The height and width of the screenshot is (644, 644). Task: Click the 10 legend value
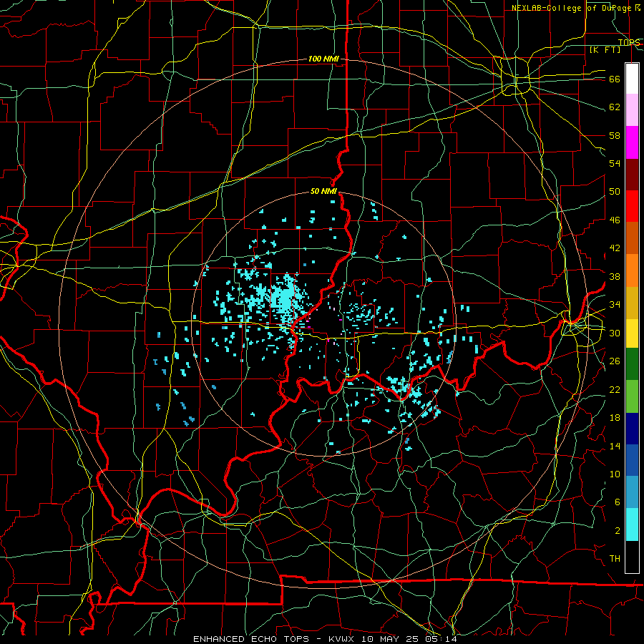615,474
